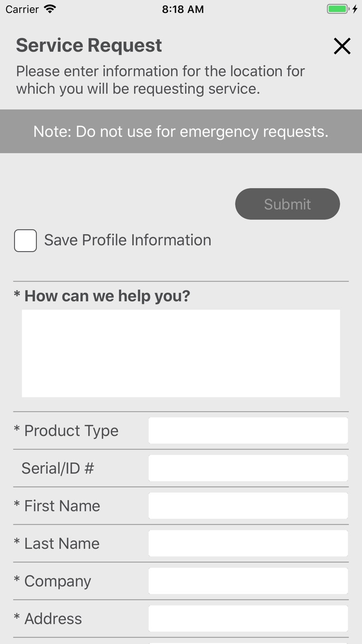Image resolution: width=362 pixels, height=644 pixels.
Task: Tap the Carrier text in status bar
Action: pos(22,9)
